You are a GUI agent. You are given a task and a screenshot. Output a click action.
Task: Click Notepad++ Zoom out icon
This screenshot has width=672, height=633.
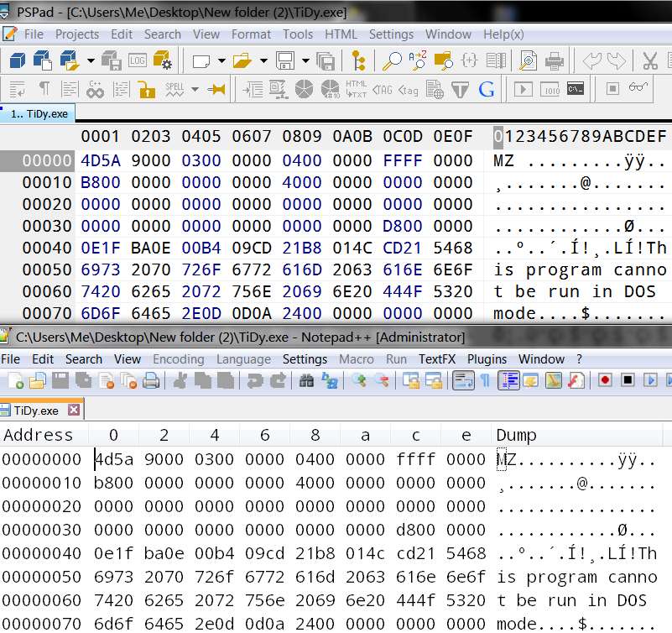tap(382, 380)
